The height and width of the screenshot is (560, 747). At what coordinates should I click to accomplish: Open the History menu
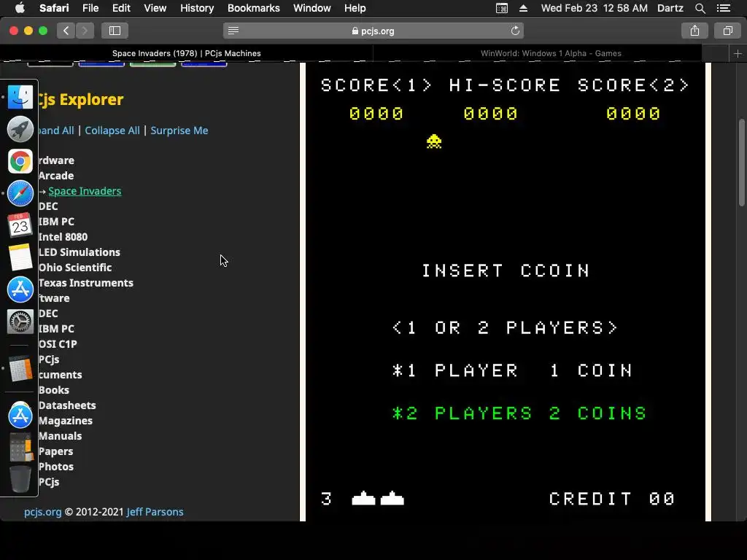[x=197, y=8]
